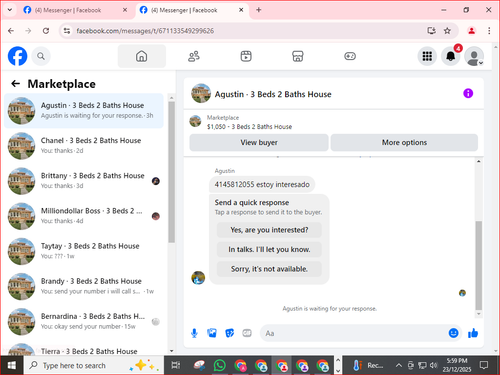
Task: Open Agustin conversation in chat list
Action: pyautogui.click(x=84, y=111)
